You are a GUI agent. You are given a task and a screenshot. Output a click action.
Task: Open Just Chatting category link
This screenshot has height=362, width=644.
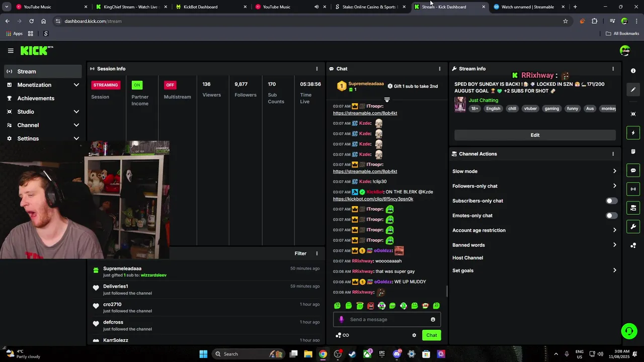click(x=484, y=101)
